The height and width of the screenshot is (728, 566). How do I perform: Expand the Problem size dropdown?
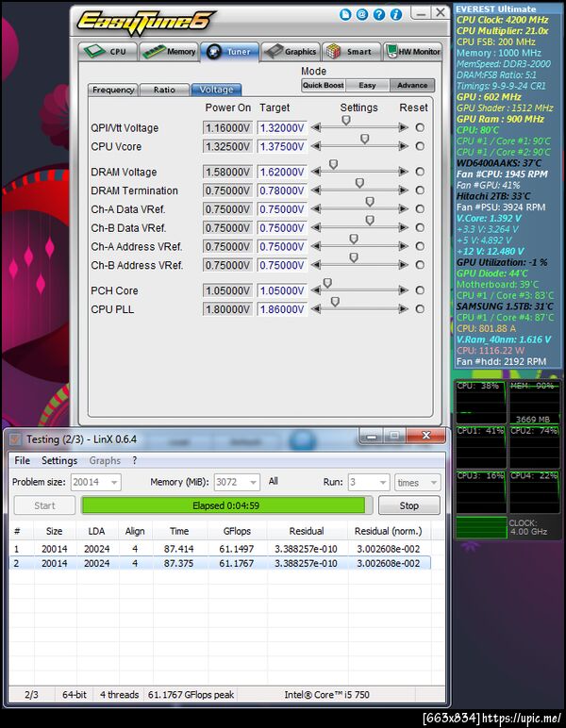click(x=114, y=483)
